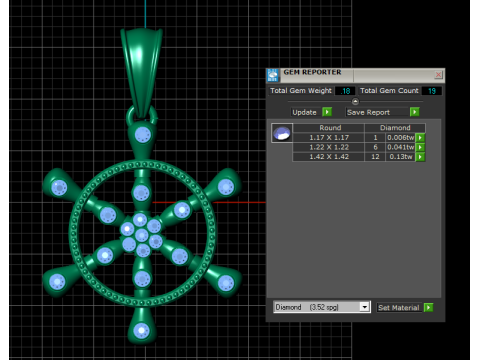Click the 0.041tw weight cell

click(x=401, y=147)
